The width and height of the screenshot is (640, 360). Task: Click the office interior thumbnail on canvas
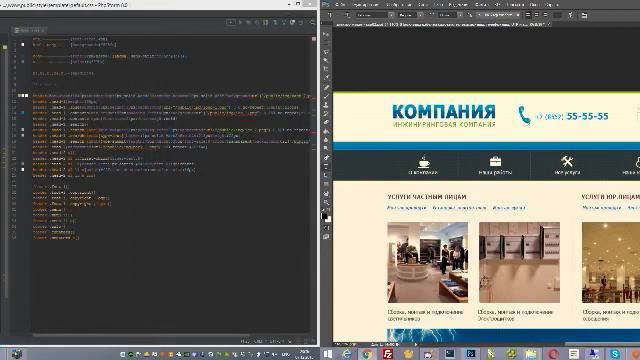pyautogui.click(x=427, y=262)
